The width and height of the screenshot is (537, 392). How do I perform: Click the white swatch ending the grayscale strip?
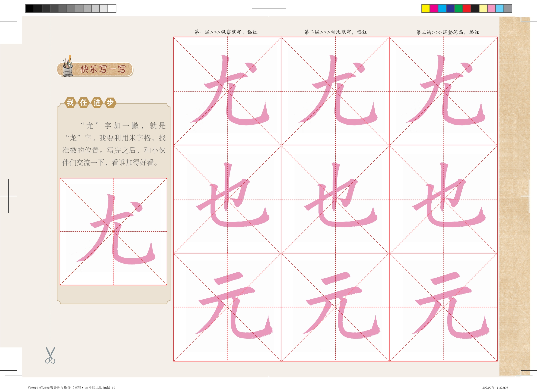pyautogui.click(x=112, y=8)
